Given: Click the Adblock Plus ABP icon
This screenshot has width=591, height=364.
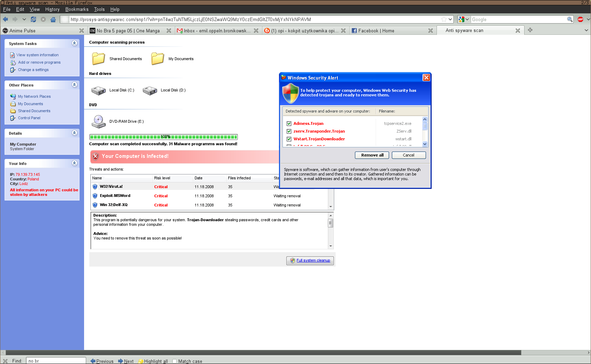Looking at the screenshot, I should tap(580, 19).
